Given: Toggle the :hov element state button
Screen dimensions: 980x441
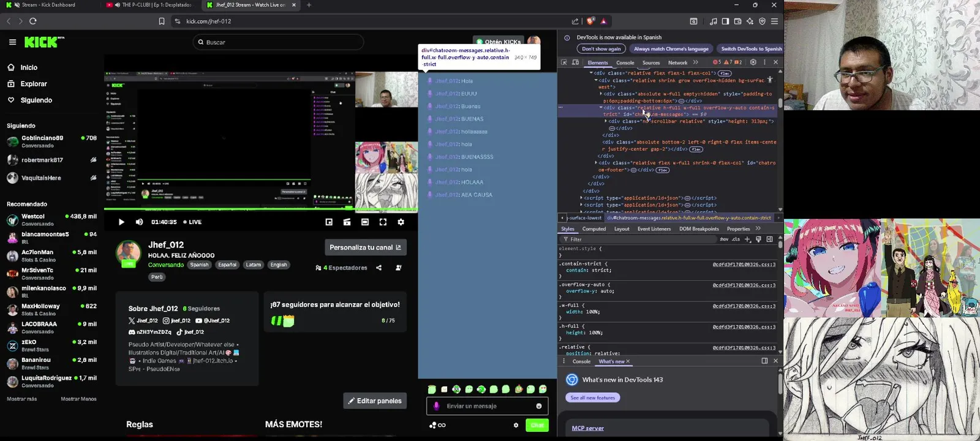Looking at the screenshot, I should coord(724,239).
